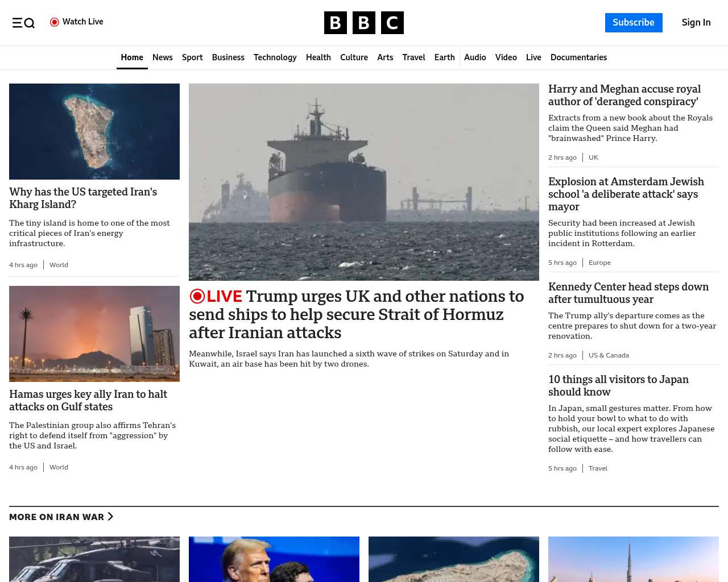The height and width of the screenshot is (582, 728).
Task: Select the Home tab
Action: (132, 57)
